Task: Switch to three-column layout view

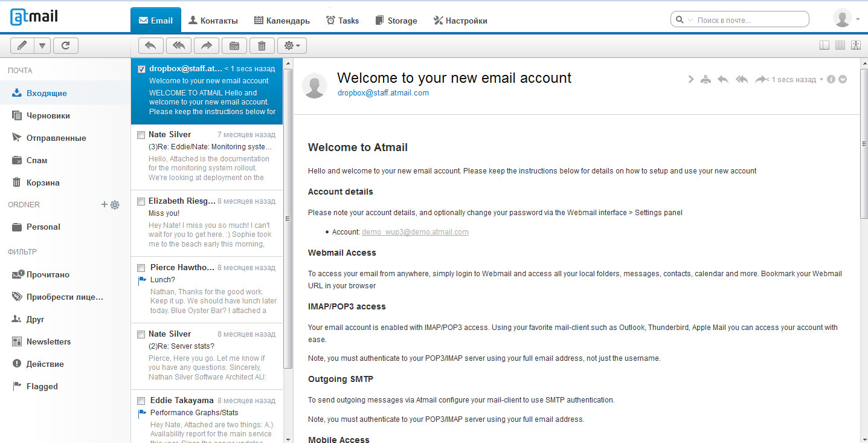Action: click(x=840, y=45)
